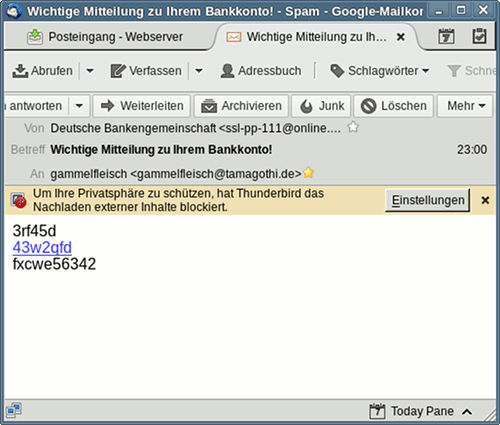Forward the email with Weiterleiten
The height and width of the screenshot is (425, 500).
point(142,106)
